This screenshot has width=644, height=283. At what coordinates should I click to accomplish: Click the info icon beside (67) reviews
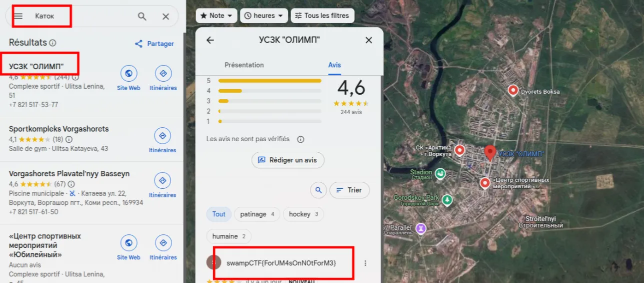[71, 184]
